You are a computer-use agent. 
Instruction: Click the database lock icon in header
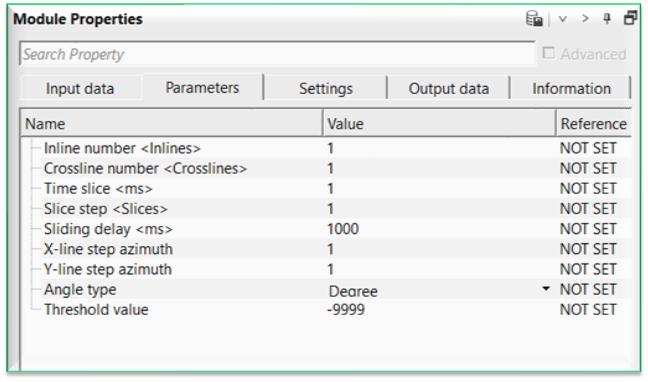[534, 19]
